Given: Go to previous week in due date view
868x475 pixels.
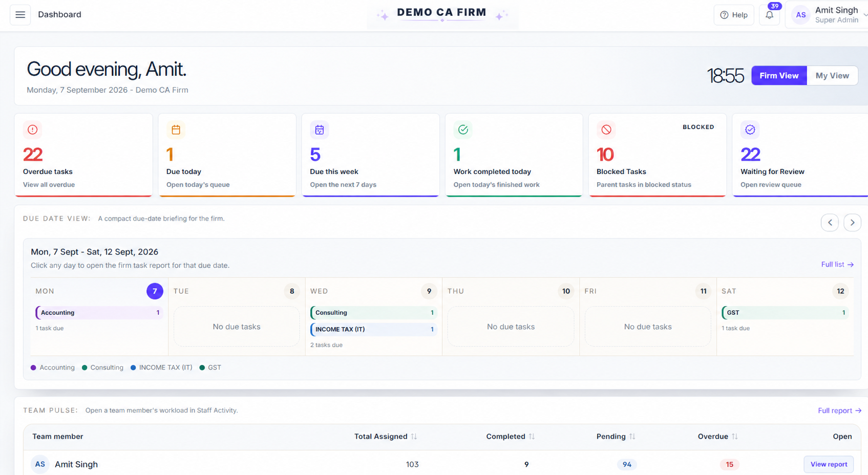Looking at the screenshot, I should (830, 223).
